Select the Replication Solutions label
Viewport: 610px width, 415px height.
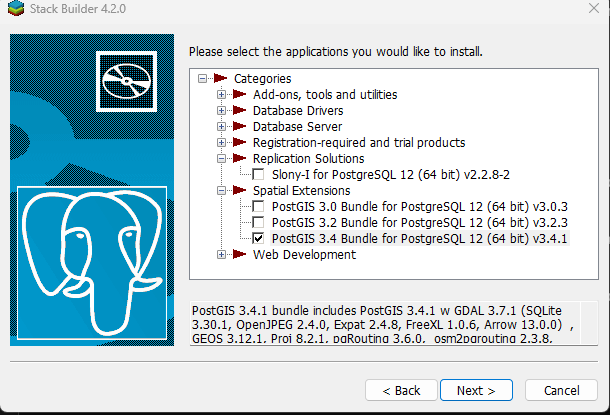point(309,158)
